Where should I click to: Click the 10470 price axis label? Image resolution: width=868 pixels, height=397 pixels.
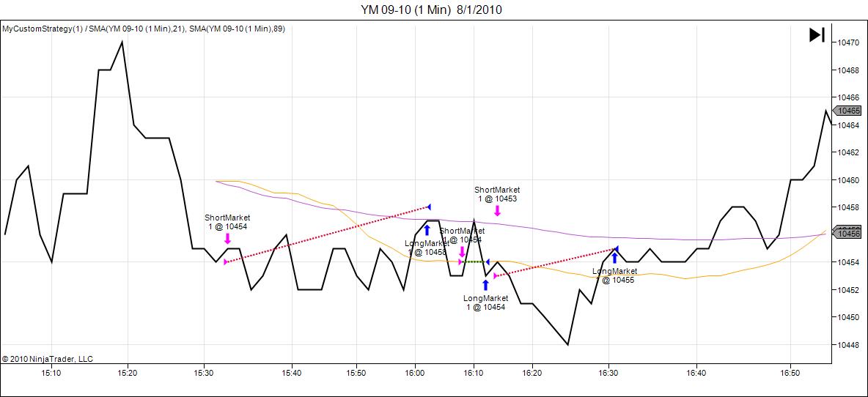[x=849, y=42]
